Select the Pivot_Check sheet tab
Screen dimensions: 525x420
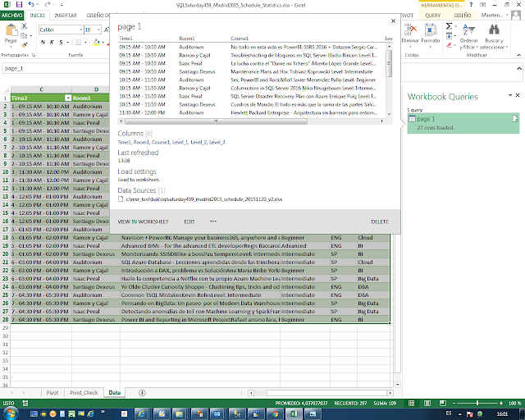(84, 393)
